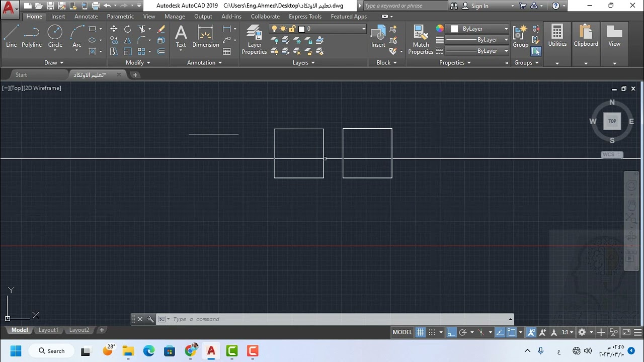Viewport: 644px width, 362px height.
Task: Click Match Properties tool
Action: 421,40
